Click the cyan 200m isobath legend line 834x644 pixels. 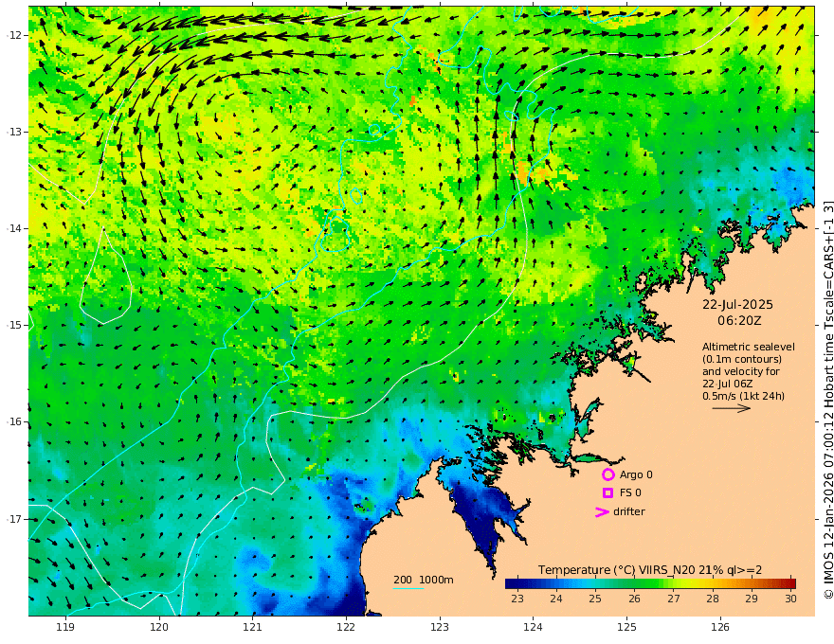coord(408,588)
